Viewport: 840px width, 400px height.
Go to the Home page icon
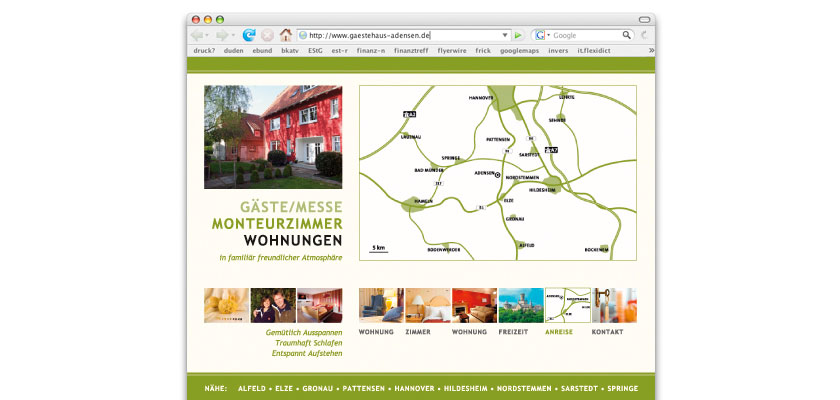286,35
